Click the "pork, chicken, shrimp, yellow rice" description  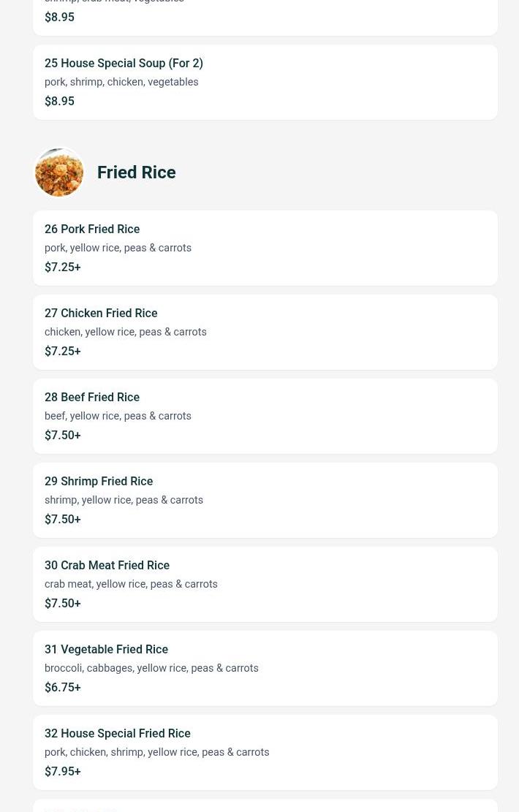[x=156, y=753]
